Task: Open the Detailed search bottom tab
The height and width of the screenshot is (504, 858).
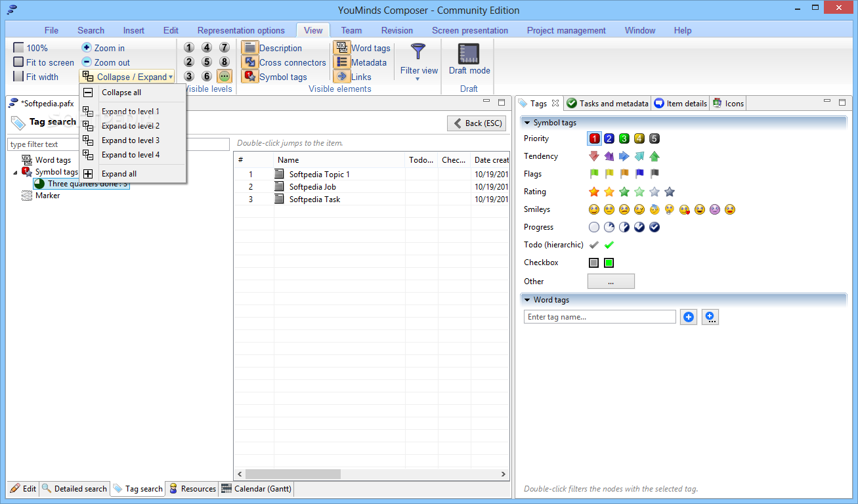Action: click(x=74, y=488)
